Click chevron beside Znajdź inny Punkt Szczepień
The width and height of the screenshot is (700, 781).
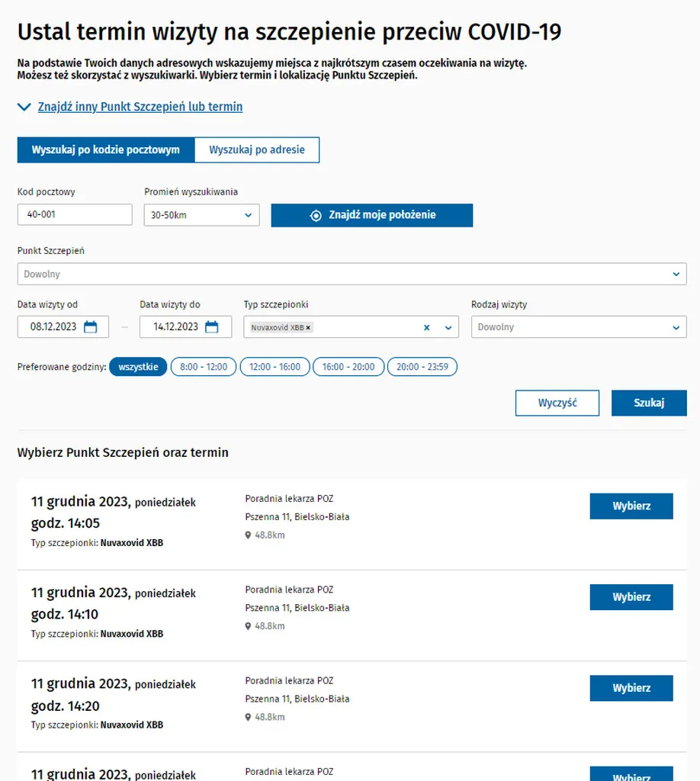(24, 107)
